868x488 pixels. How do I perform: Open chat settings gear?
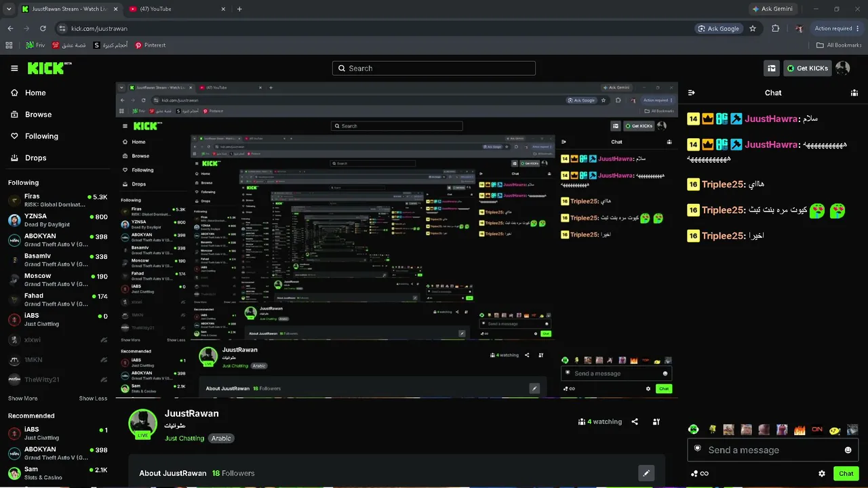(822, 474)
